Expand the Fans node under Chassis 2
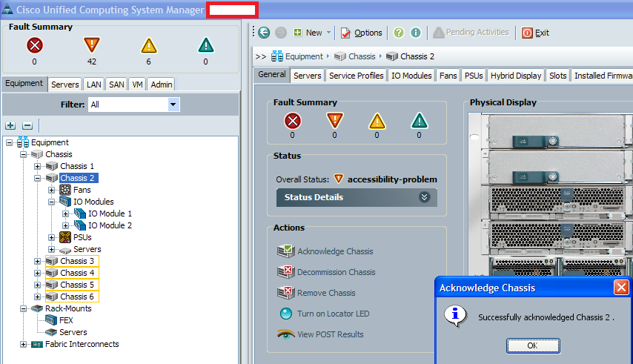This screenshot has width=633, height=364. (x=51, y=190)
